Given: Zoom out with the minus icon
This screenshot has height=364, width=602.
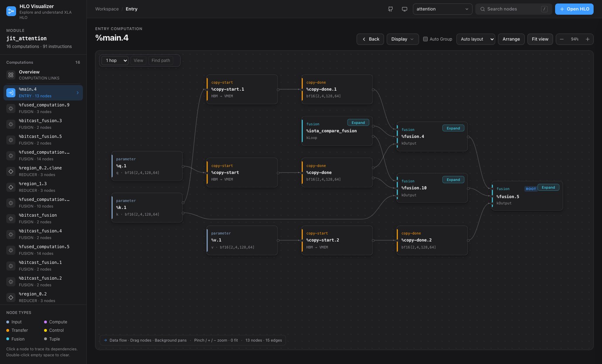Looking at the screenshot, I should pyautogui.click(x=562, y=39).
